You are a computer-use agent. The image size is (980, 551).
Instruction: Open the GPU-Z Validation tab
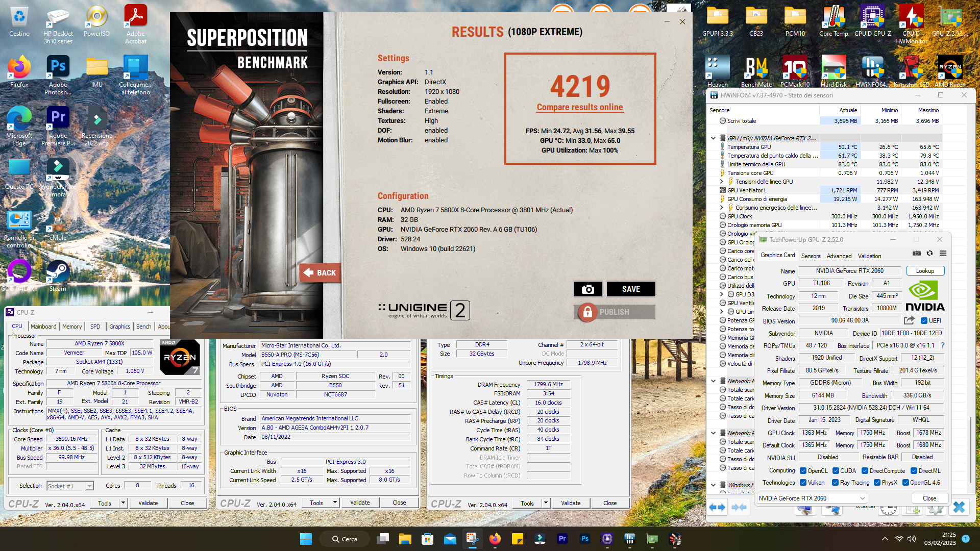869,256
